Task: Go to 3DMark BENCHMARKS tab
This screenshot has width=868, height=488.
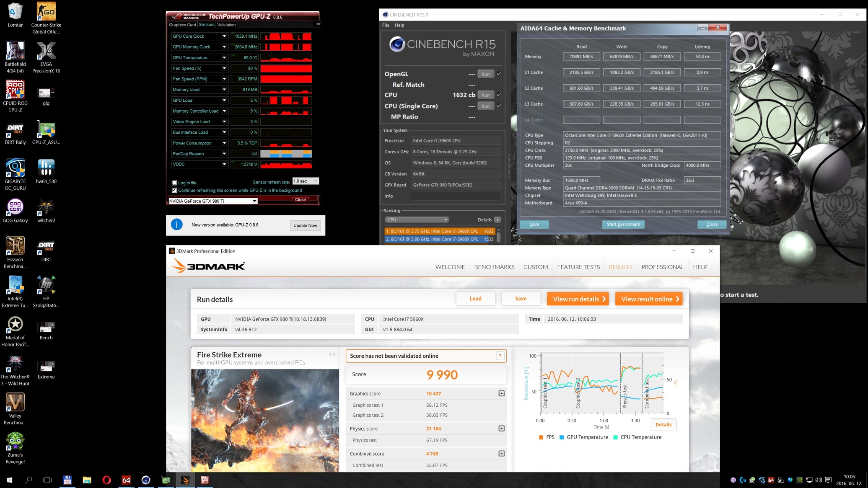Action: pos(494,267)
